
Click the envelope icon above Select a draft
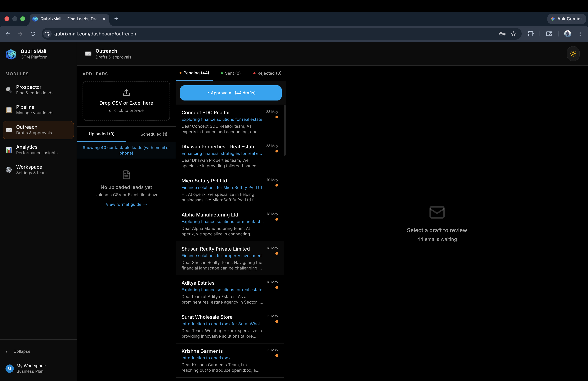pyautogui.click(x=437, y=212)
